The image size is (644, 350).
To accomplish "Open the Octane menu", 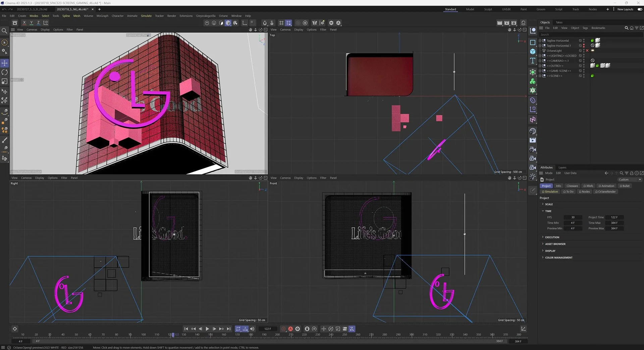I will (223, 16).
